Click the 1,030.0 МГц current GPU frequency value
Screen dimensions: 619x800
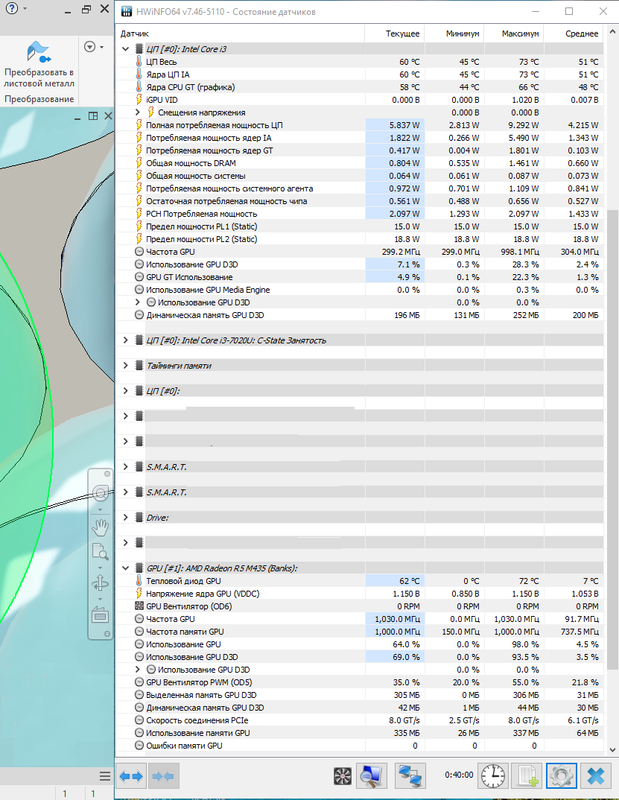click(x=395, y=619)
